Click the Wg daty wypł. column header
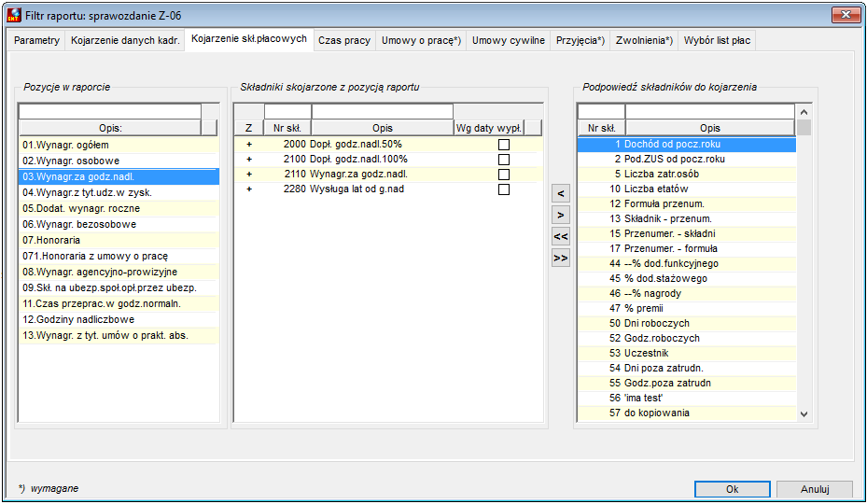This screenshot has height=504, width=867. (x=489, y=128)
